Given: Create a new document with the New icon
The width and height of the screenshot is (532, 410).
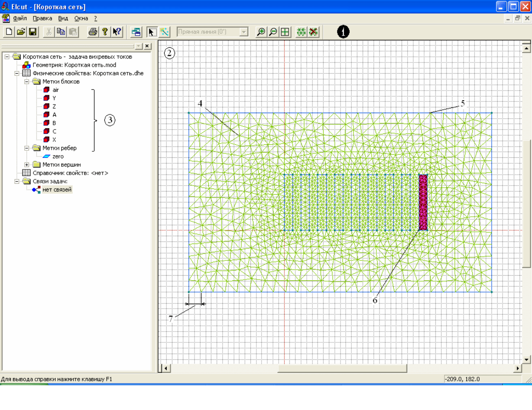Looking at the screenshot, I should (x=9, y=32).
